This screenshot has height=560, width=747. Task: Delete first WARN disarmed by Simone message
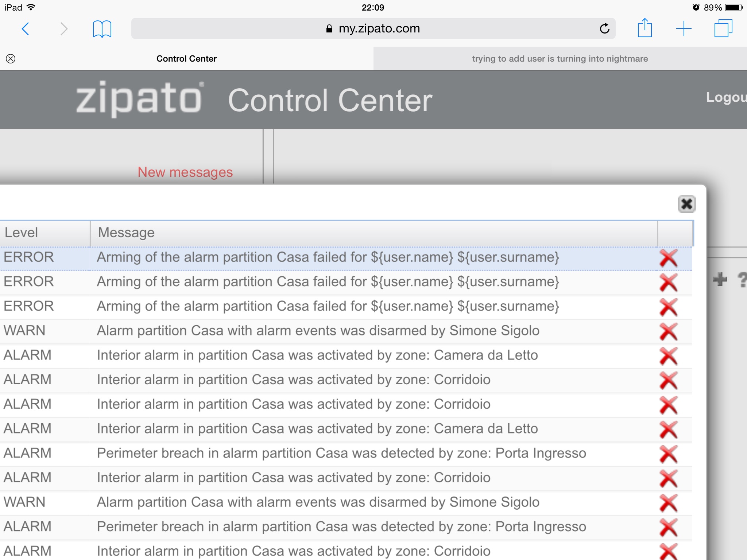click(668, 331)
